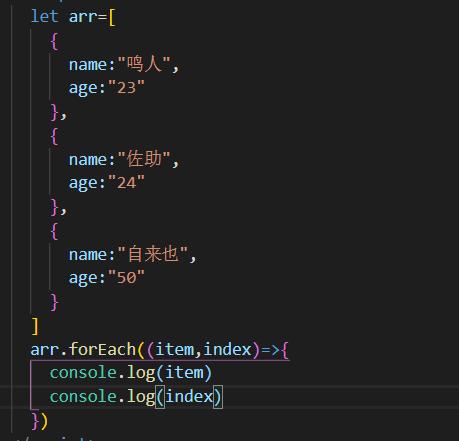Click the yellow closing bracket ']' of the array

(x=35, y=326)
